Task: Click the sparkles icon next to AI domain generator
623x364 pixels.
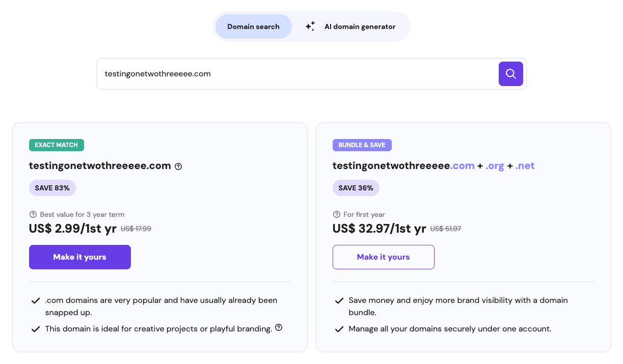Action: pos(310,26)
